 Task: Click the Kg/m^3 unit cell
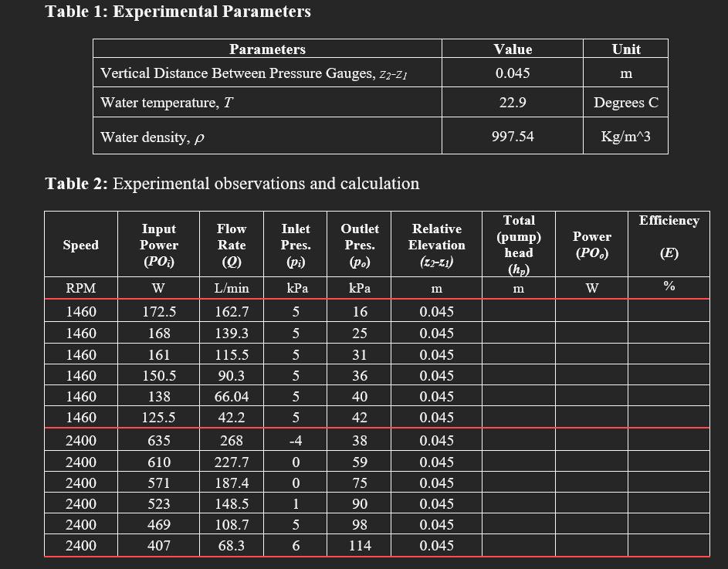[625, 135]
